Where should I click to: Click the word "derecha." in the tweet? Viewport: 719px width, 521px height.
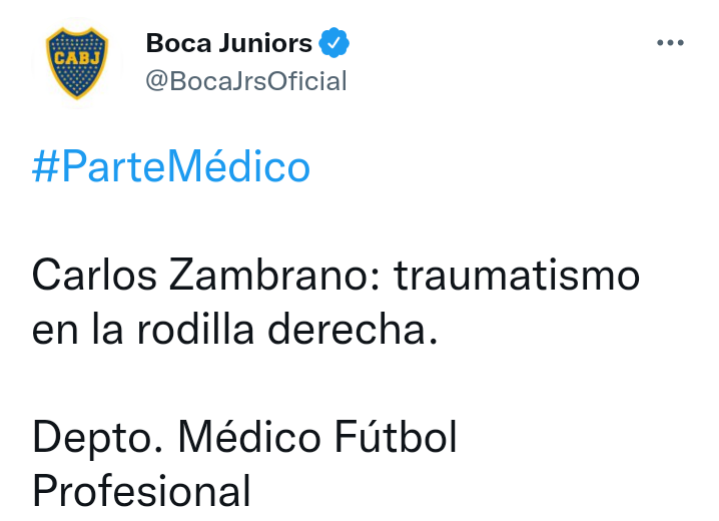353,329
